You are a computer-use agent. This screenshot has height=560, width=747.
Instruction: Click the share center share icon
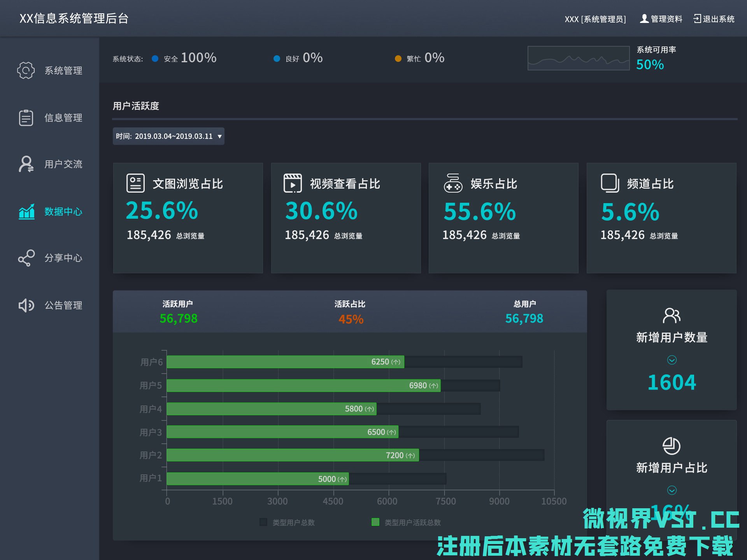pos(26,258)
